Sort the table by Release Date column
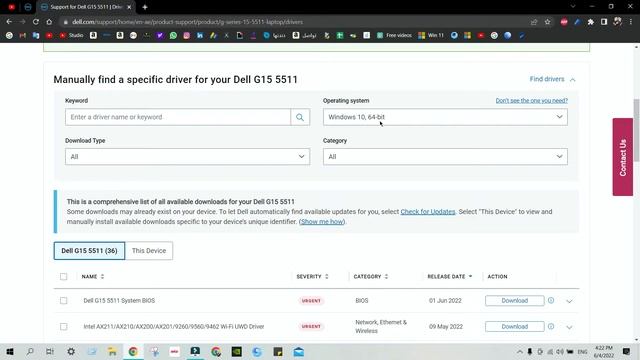 [450, 277]
